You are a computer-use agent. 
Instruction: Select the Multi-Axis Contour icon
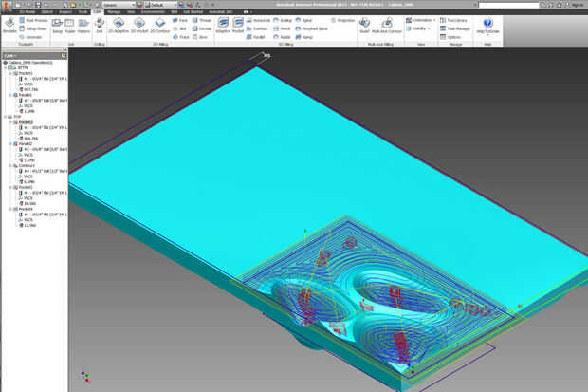pyautogui.click(x=387, y=24)
